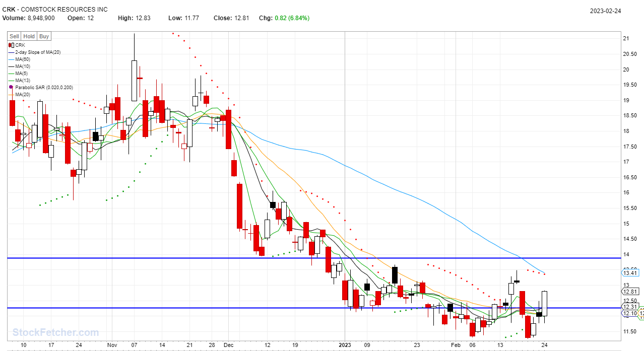Image resolution: width=644 pixels, height=351 pixels.
Task: Click the Feb label on date axis
Action: (x=456, y=345)
